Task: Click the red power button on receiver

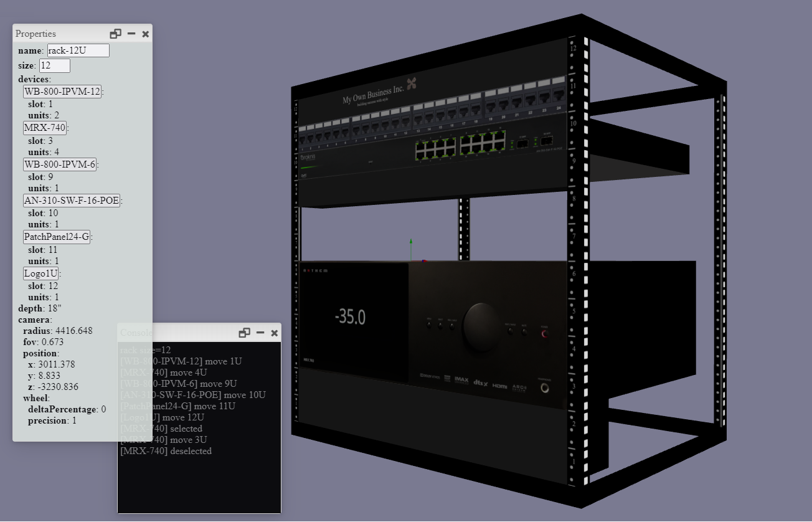Action: [545, 334]
